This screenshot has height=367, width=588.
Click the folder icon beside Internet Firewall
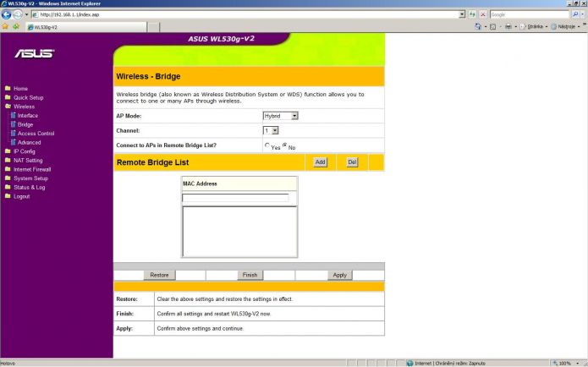pos(8,169)
